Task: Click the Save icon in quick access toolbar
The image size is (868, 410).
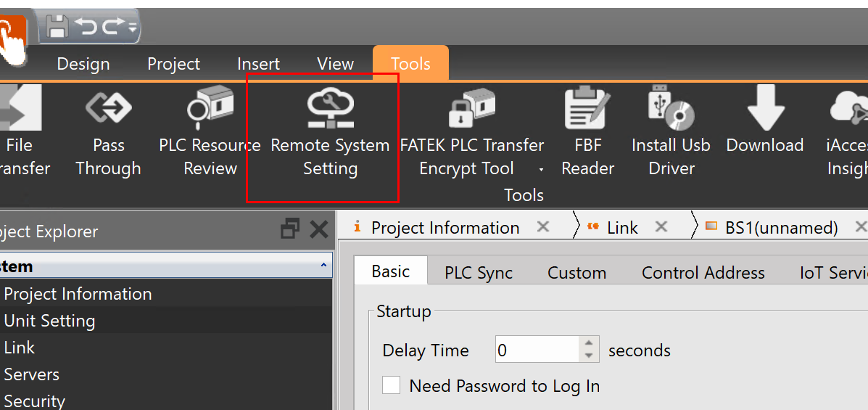Action: click(x=57, y=27)
